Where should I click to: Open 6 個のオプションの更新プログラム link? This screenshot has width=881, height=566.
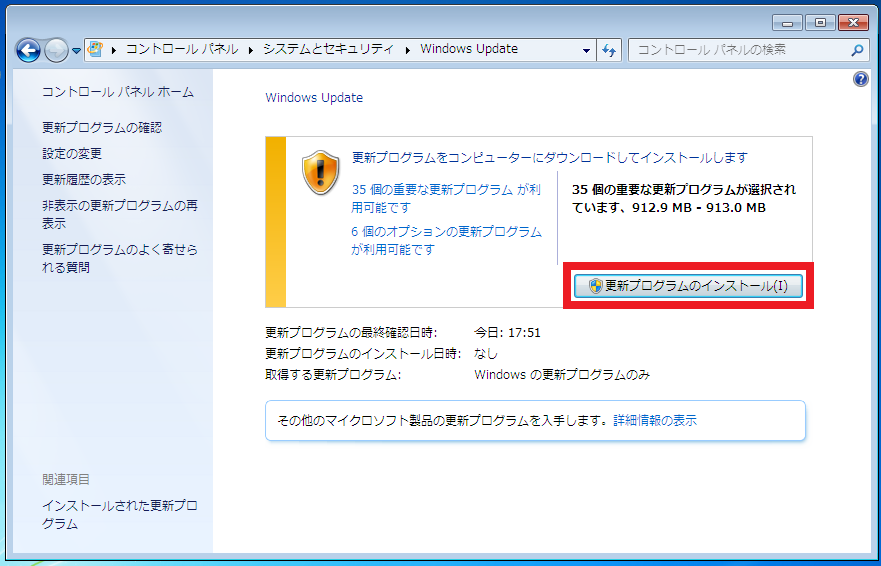[x=447, y=240]
